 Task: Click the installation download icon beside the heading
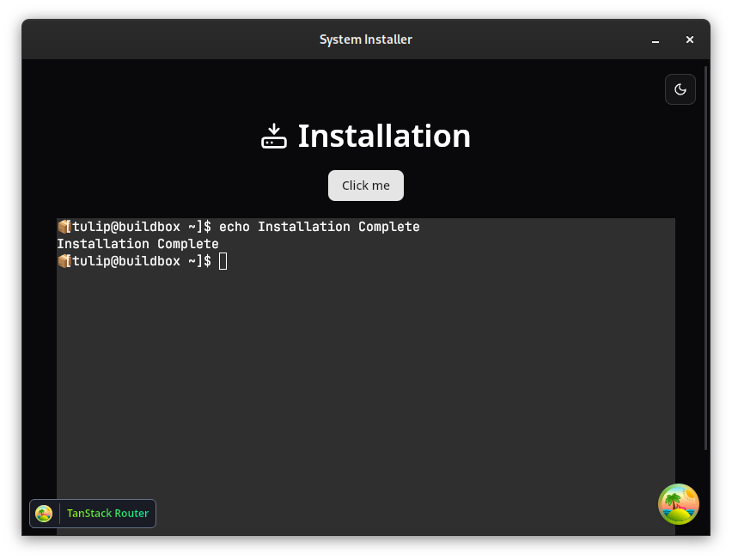(274, 136)
